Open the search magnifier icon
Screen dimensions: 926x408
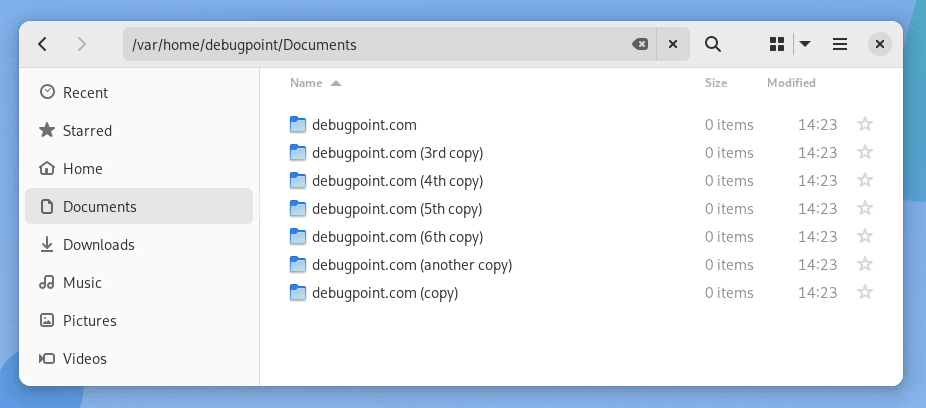[713, 44]
